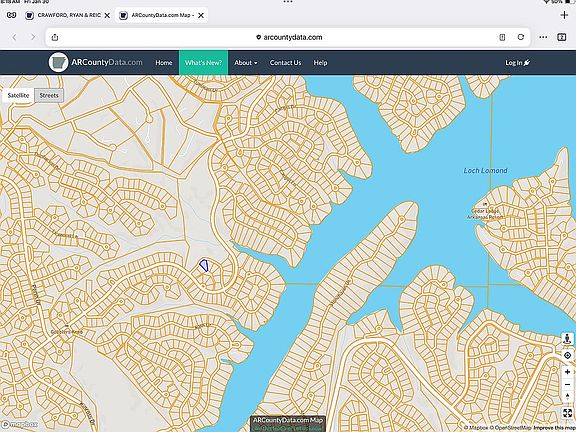The width and height of the screenshot is (576, 432).
Task: Click the arcountydata.com address bar
Action: (288, 37)
